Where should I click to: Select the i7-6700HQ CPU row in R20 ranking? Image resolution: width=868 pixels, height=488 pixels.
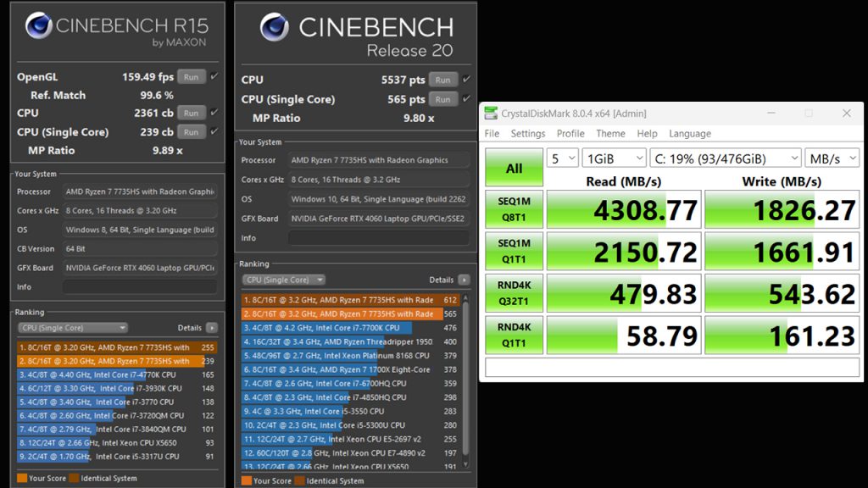point(350,384)
